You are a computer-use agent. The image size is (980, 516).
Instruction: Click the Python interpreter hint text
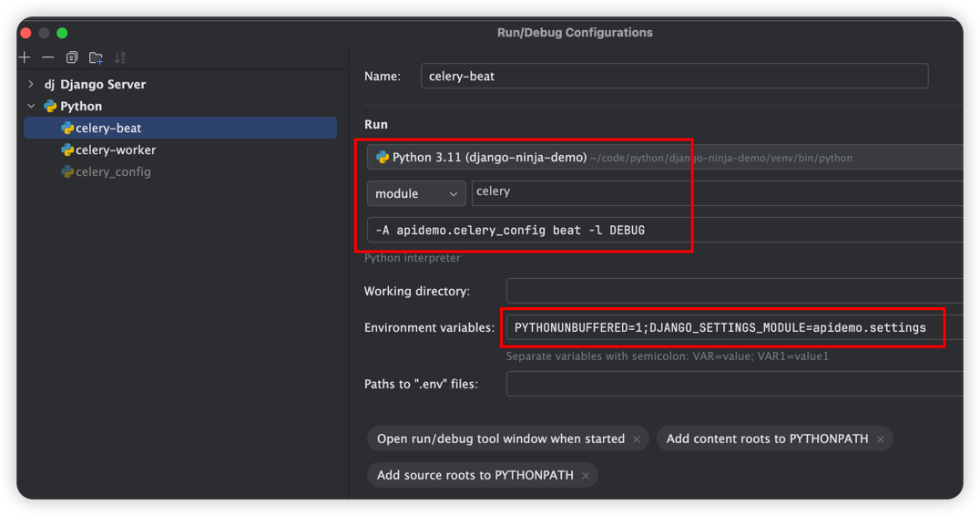(x=413, y=258)
